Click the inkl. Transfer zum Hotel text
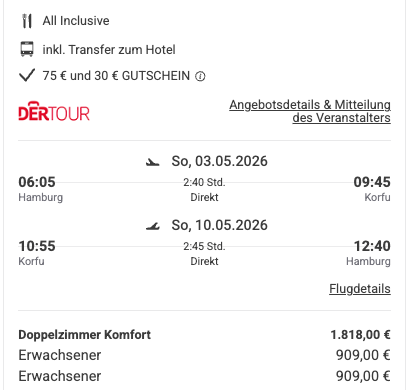 pos(109,50)
